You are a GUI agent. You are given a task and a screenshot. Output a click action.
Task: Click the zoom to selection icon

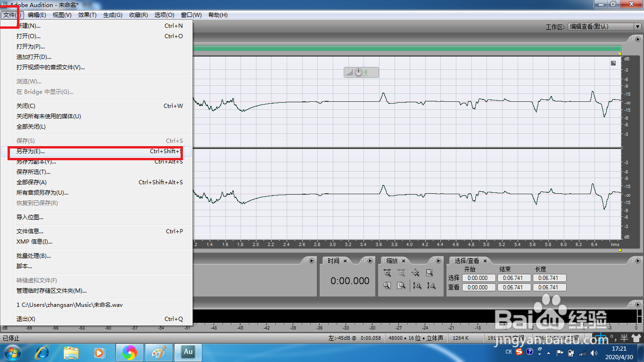pyautogui.click(x=429, y=272)
